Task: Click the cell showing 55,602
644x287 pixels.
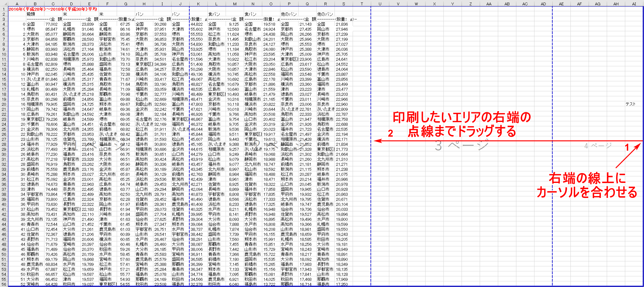Action: [198, 29]
